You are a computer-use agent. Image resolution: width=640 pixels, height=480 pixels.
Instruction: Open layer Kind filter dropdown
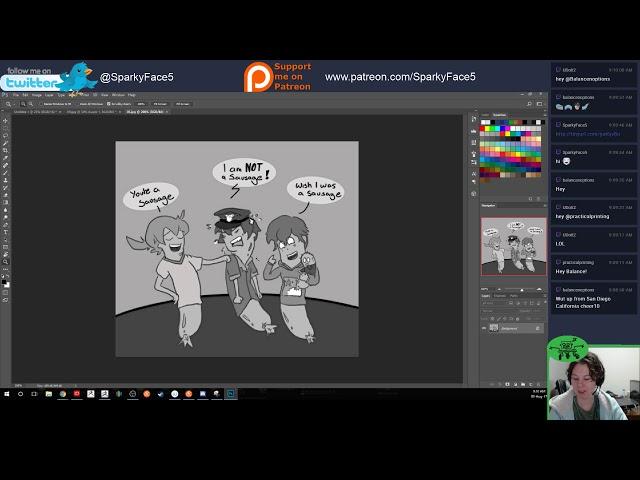tap(494, 303)
